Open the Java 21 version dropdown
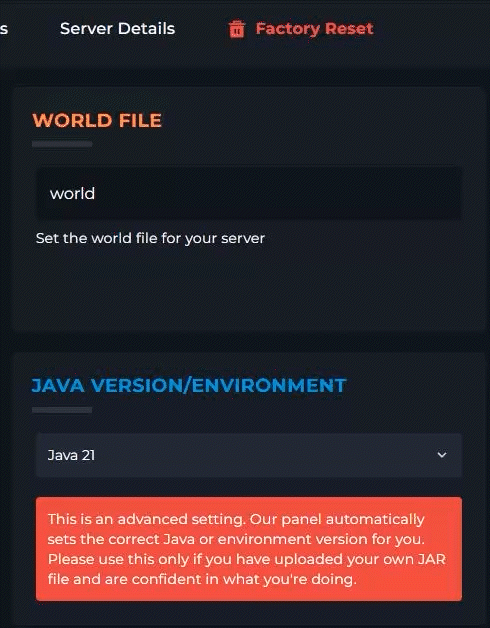The image size is (490, 628). (x=249, y=455)
